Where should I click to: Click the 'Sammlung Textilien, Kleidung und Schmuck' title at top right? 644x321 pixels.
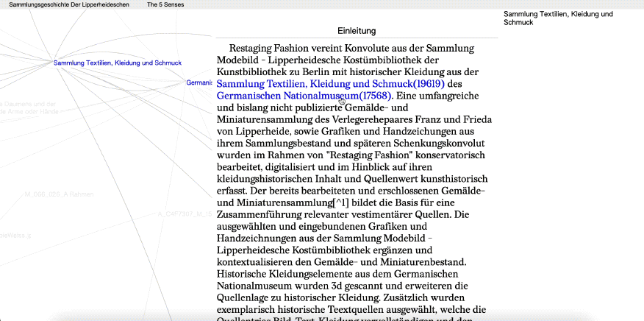[x=558, y=18]
